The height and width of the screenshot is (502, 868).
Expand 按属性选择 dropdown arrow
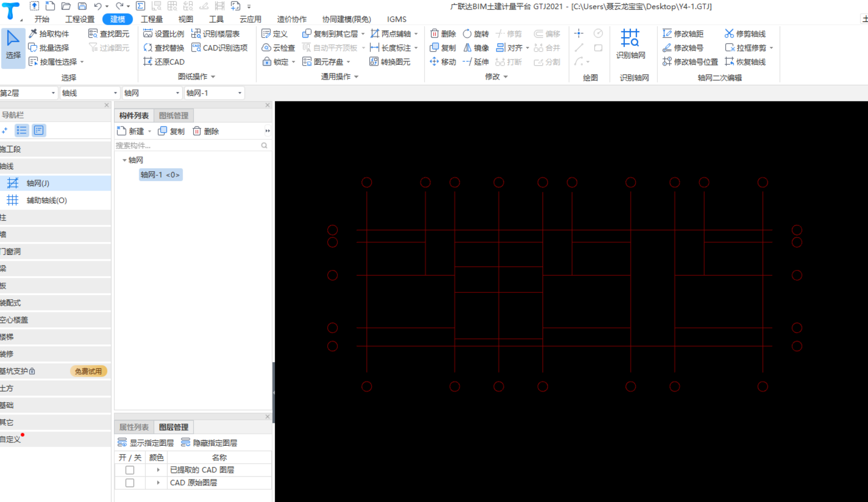82,62
